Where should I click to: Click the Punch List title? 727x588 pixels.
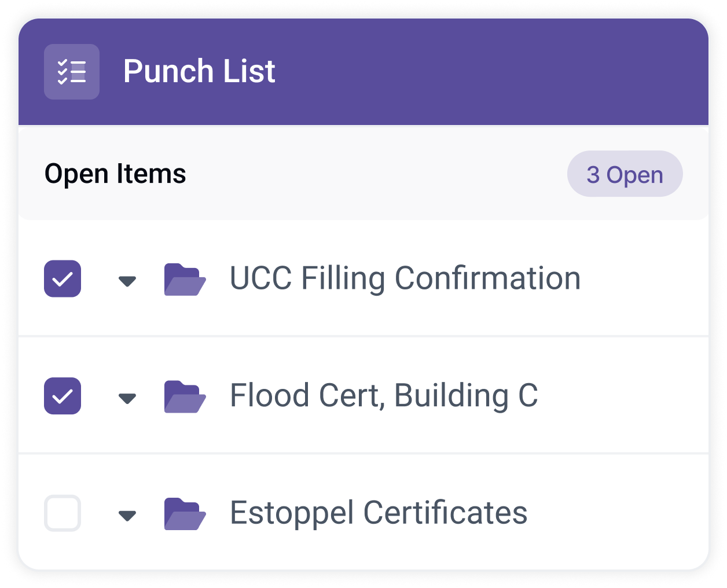[x=199, y=71]
